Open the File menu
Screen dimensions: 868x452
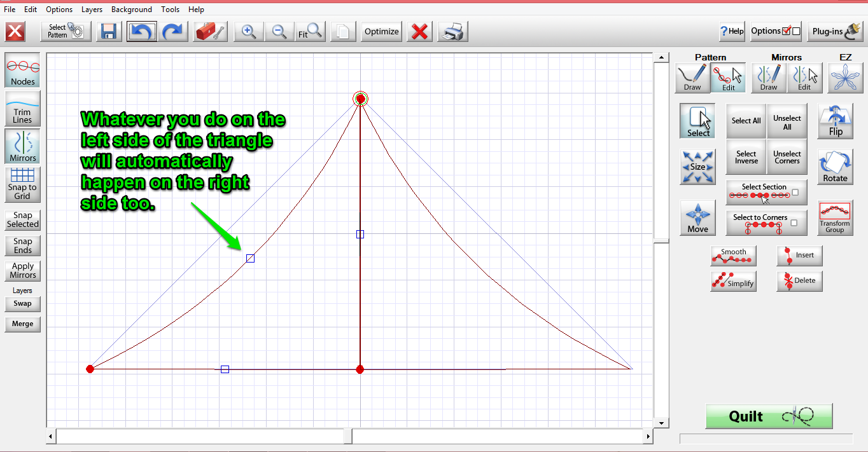(10, 10)
